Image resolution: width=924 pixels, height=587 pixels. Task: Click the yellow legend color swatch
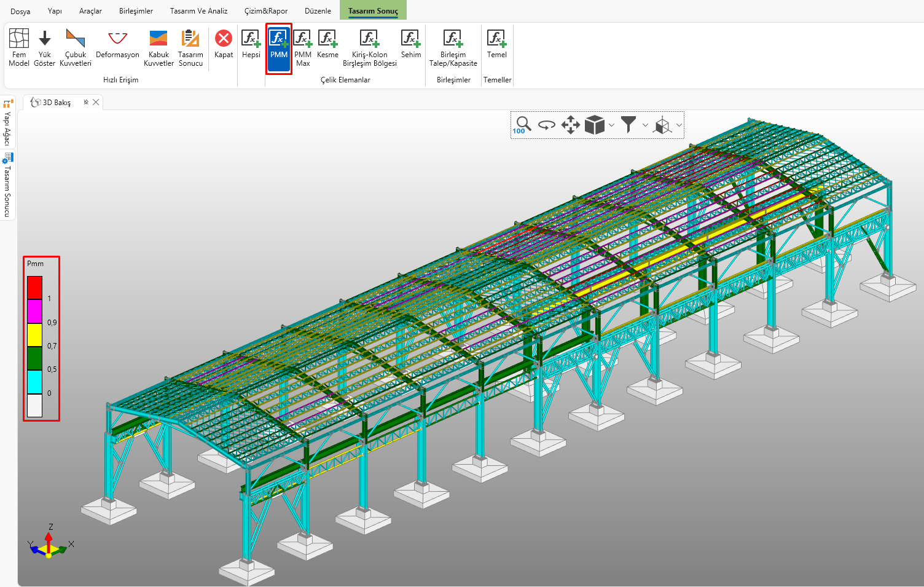[x=34, y=334]
